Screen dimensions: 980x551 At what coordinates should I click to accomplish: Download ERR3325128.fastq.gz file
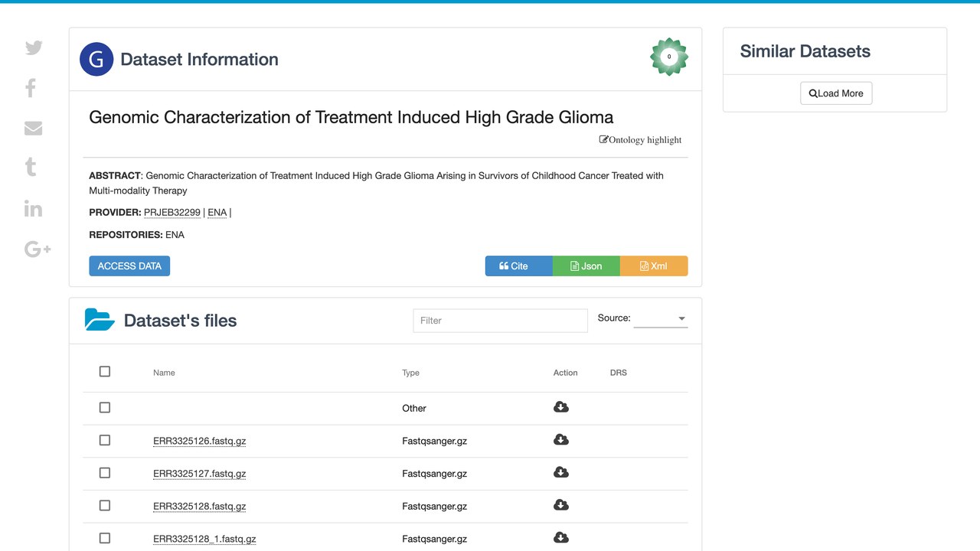click(560, 505)
